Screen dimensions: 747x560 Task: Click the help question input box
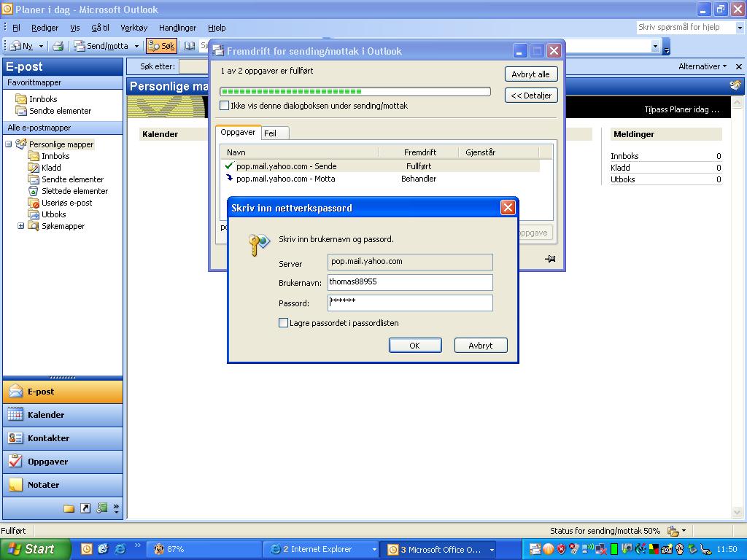click(685, 27)
